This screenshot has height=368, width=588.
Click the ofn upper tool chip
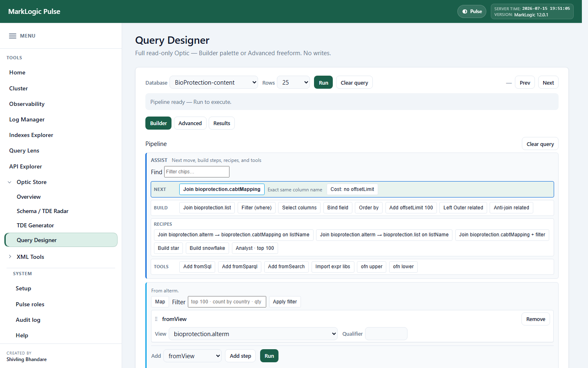click(372, 267)
